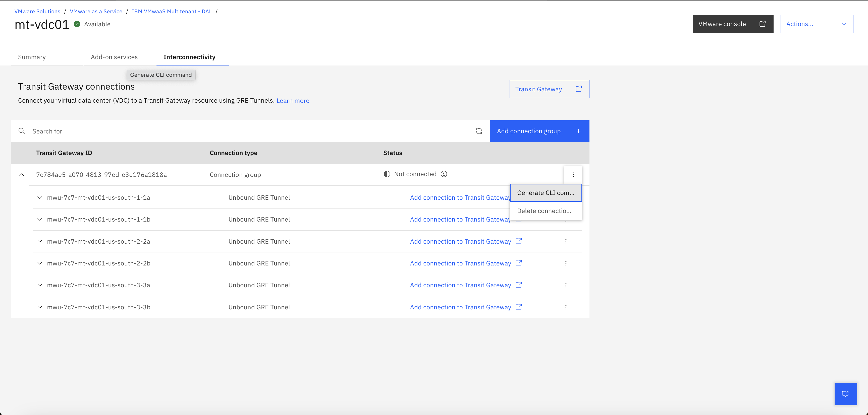Click the Not connected status info icon
868x415 pixels.
click(x=444, y=174)
